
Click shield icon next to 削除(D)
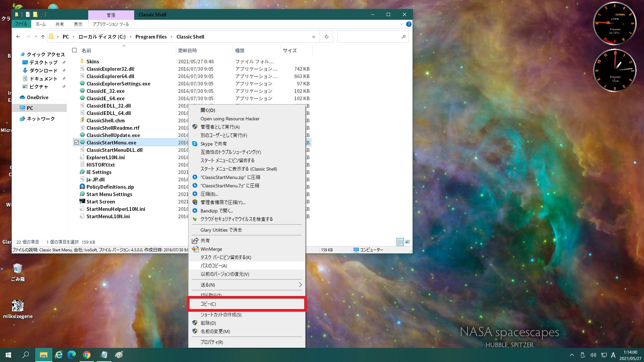tap(195, 323)
